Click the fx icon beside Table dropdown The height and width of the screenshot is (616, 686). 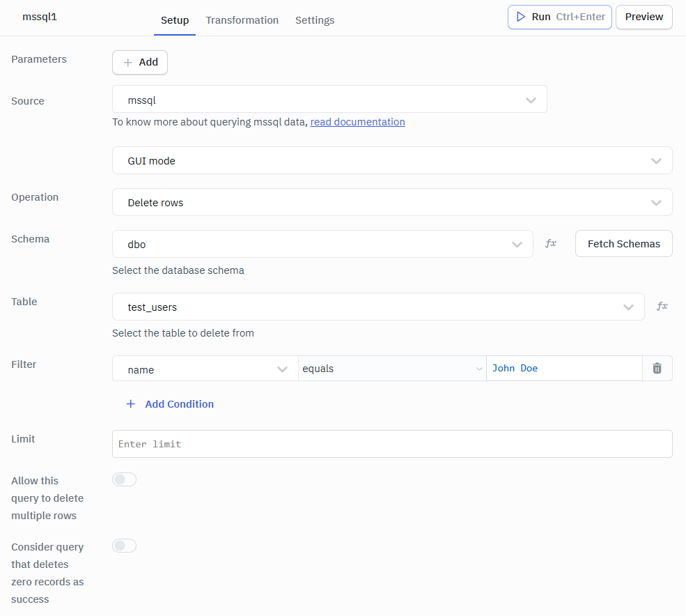pos(662,306)
